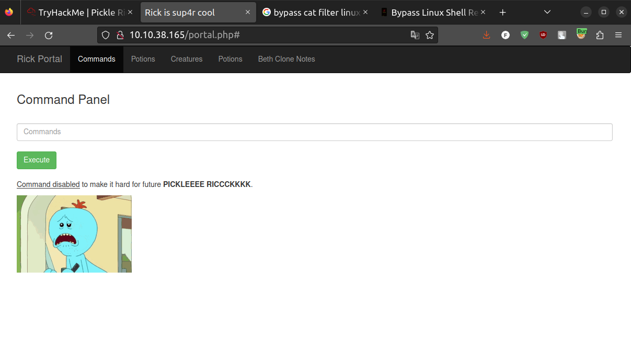Click the PICKLEEEE RICCCKKKK bold text

(x=207, y=184)
